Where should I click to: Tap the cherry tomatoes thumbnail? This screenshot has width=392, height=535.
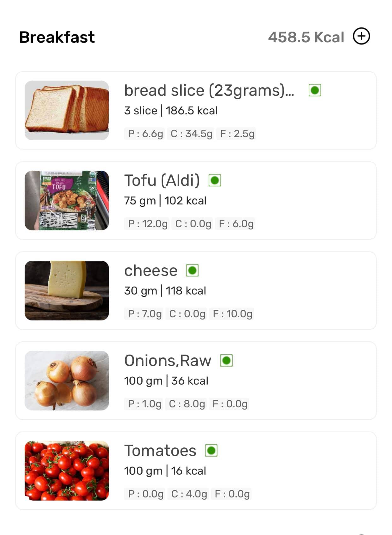(67, 471)
